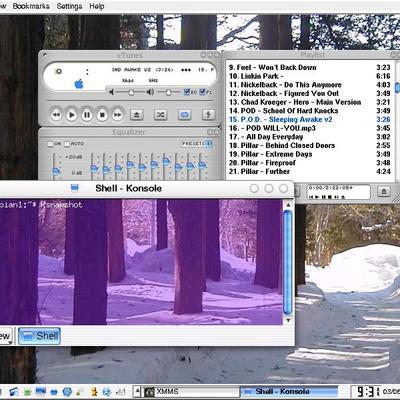Click the blue globe icon in the panel

point(67,391)
